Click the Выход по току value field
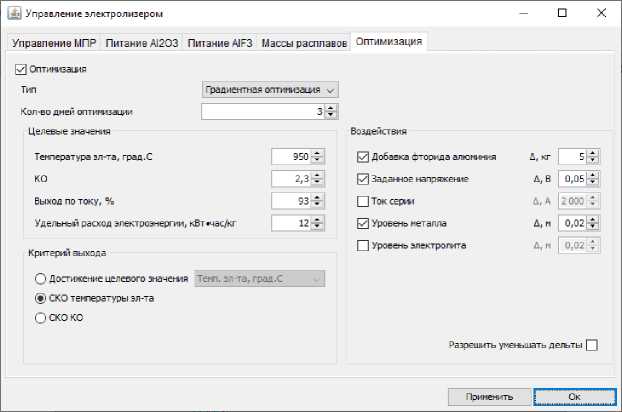The image size is (622, 412). tap(291, 201)
